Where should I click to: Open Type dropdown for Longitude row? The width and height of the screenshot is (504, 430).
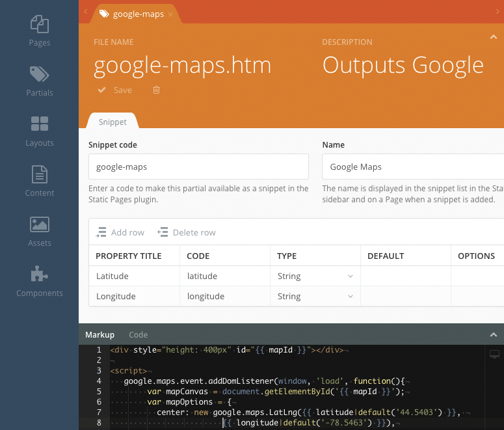coord(315,297)
